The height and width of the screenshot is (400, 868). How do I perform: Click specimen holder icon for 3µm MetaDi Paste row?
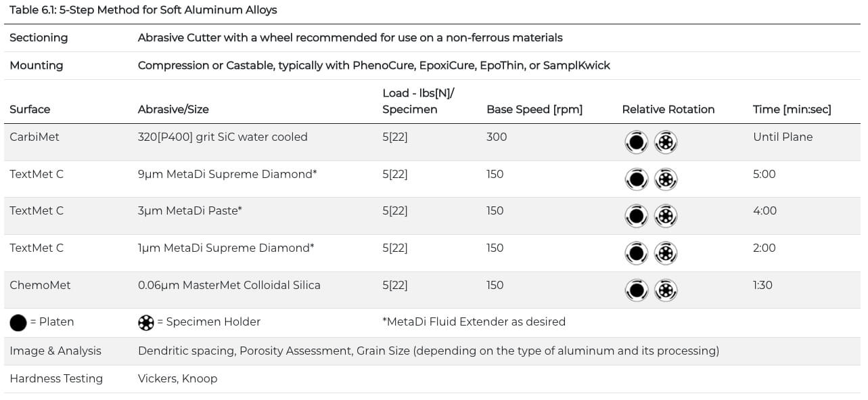(666, 216)
